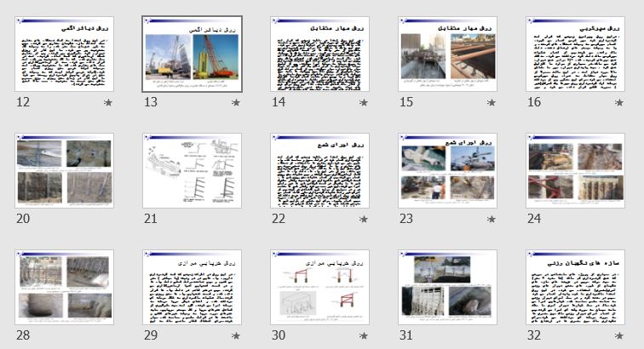
Task: Click the animation star icon for slide 23
Action: pos(492,219)
